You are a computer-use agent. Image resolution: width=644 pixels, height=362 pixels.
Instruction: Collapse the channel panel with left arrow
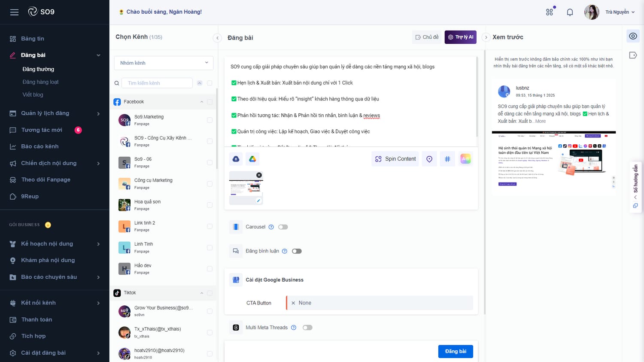point(217,38)
